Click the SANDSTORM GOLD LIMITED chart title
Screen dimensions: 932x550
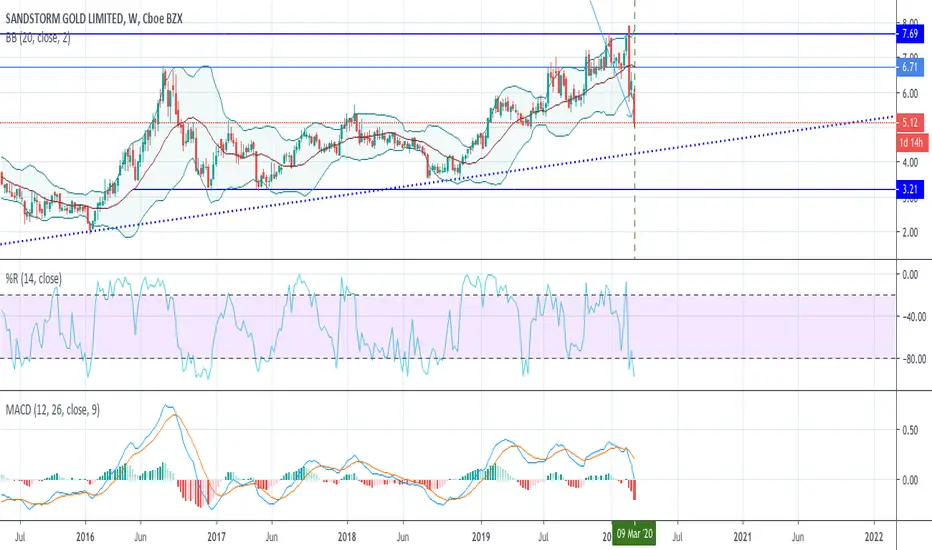tap(94, 19)
